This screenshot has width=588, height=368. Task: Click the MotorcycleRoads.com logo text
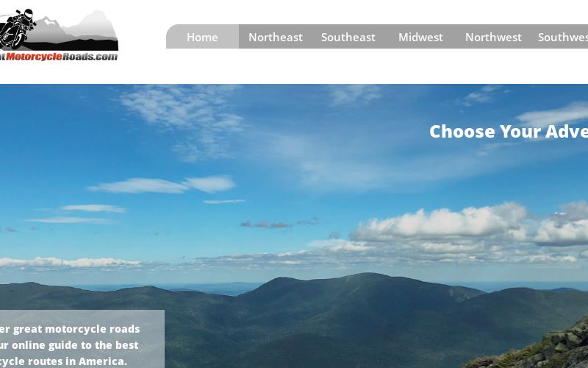[59, 57]
